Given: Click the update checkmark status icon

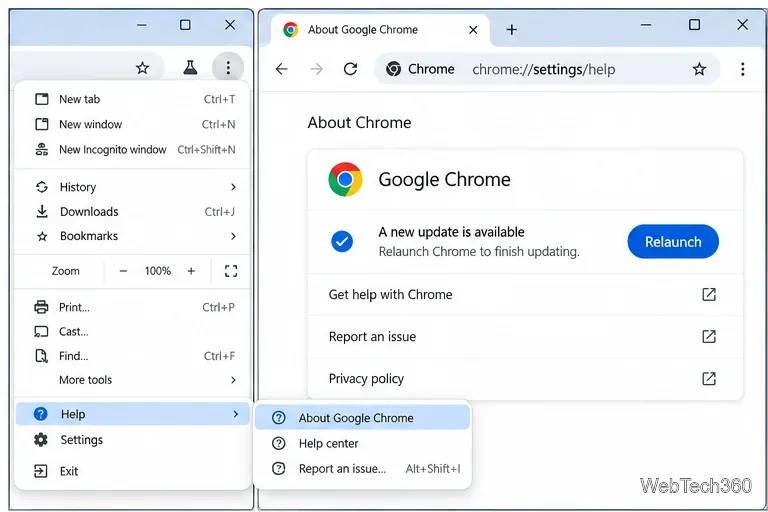Looking at the screenshot, I should coord(342,242).
